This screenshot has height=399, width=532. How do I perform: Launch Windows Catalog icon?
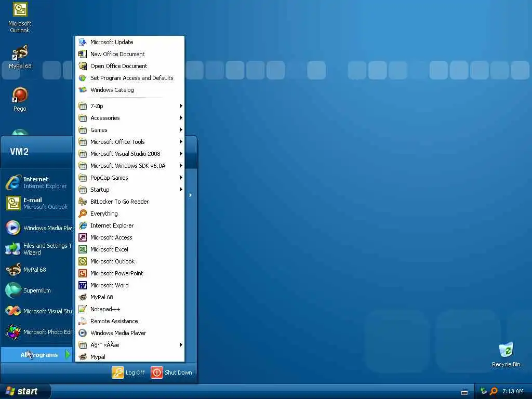(x=83, y=90)
